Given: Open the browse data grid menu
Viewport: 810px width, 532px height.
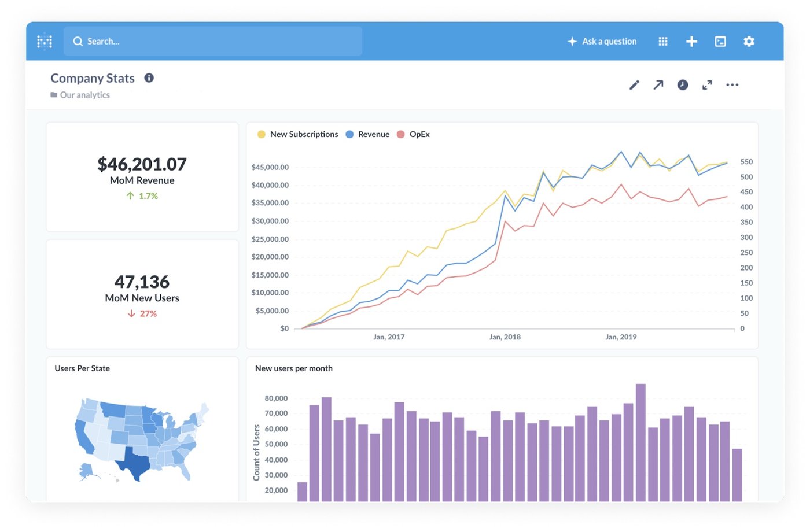Looking at the screenshot, I should click(662, 41).
